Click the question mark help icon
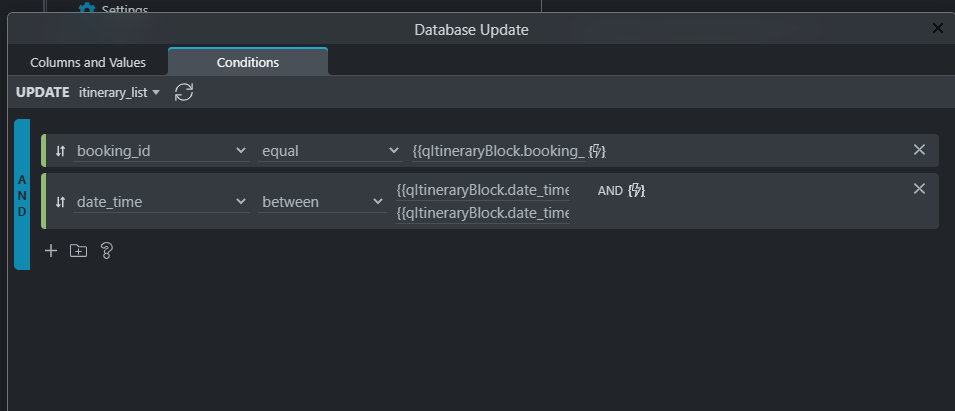955x411 pixels. (107, 250)
